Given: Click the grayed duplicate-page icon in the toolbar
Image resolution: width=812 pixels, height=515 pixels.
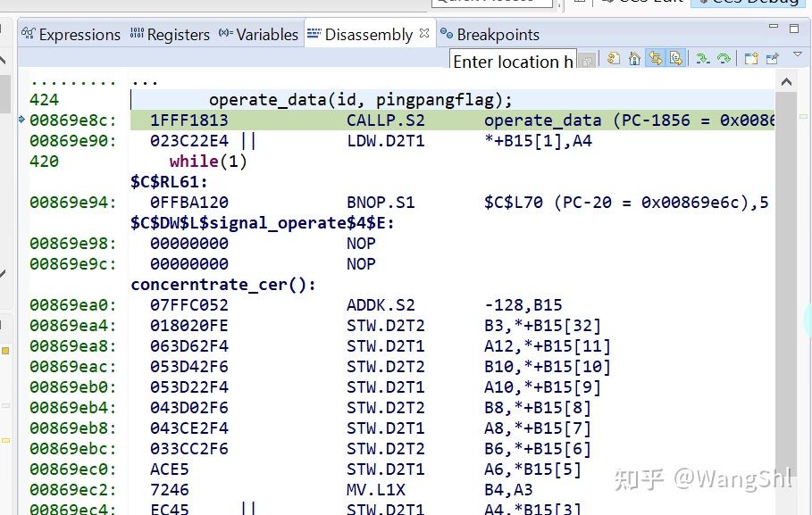Looking at the screenshot, I should click(x=588, y=60).
